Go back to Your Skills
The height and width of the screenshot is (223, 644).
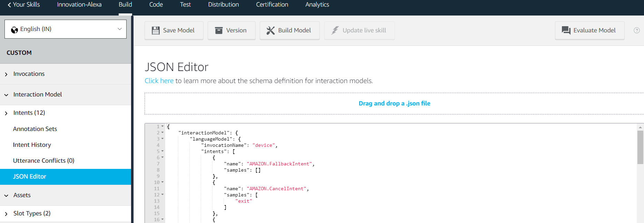click(24, 4)
